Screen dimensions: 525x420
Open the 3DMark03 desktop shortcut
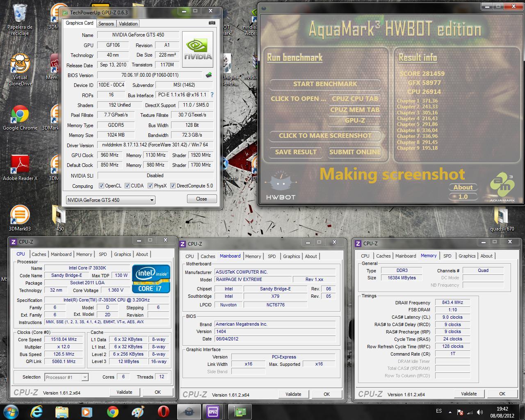coord(20,219)
